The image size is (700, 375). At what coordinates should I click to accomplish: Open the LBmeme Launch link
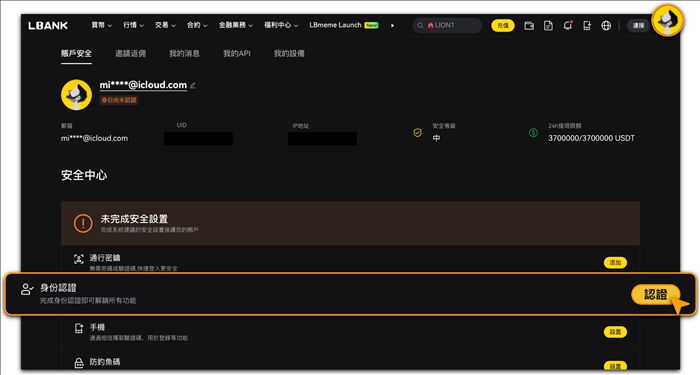[x=344, y=25]
